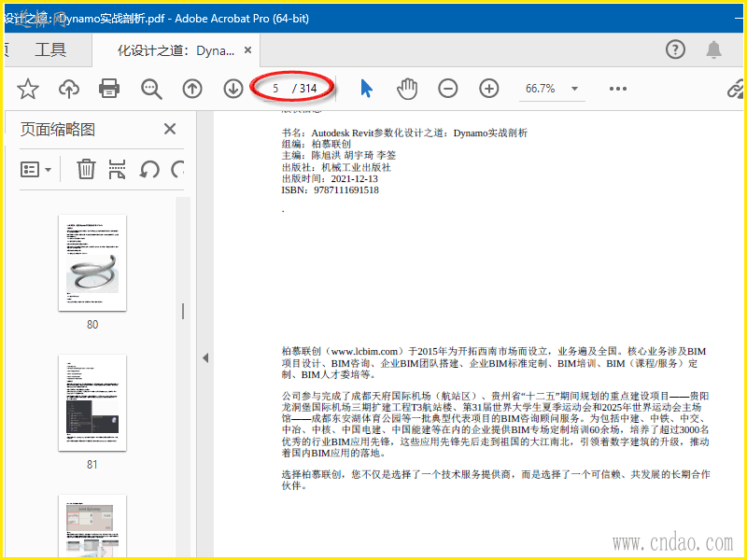This screenshot has height=560, width=747.
Task: Open the thumbnail options menu dropdown
Action: point(35,170)
